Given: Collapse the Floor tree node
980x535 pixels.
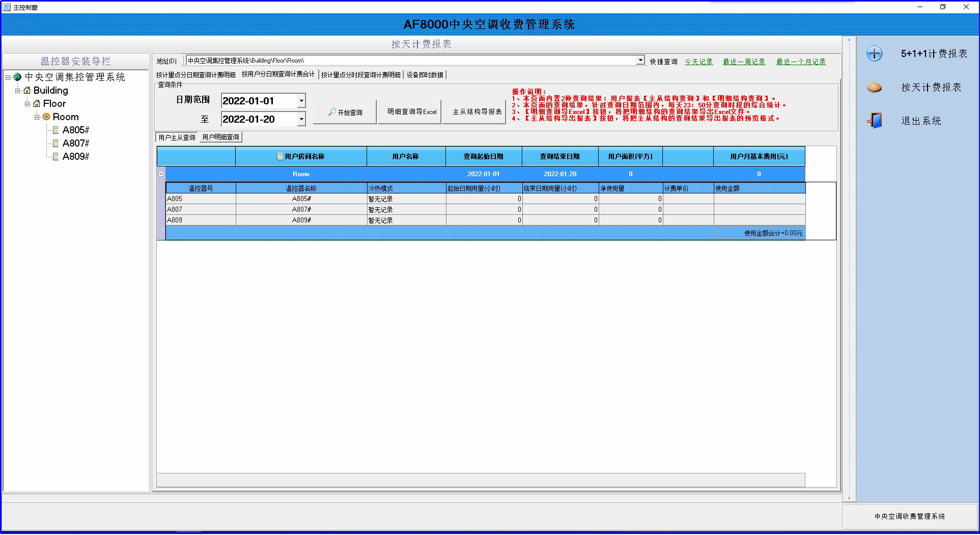Looking at the screenshot, I should coord(27,104).
